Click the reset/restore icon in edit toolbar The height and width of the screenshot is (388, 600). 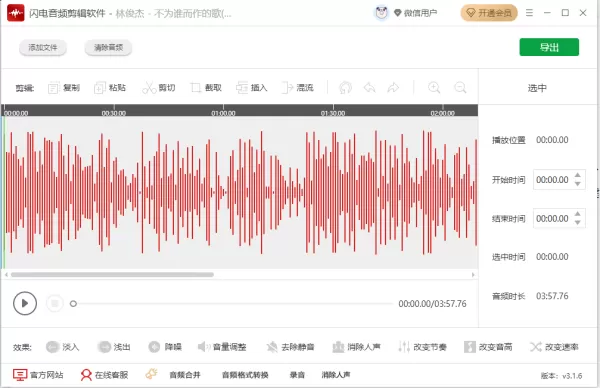(x=345, y=88)
